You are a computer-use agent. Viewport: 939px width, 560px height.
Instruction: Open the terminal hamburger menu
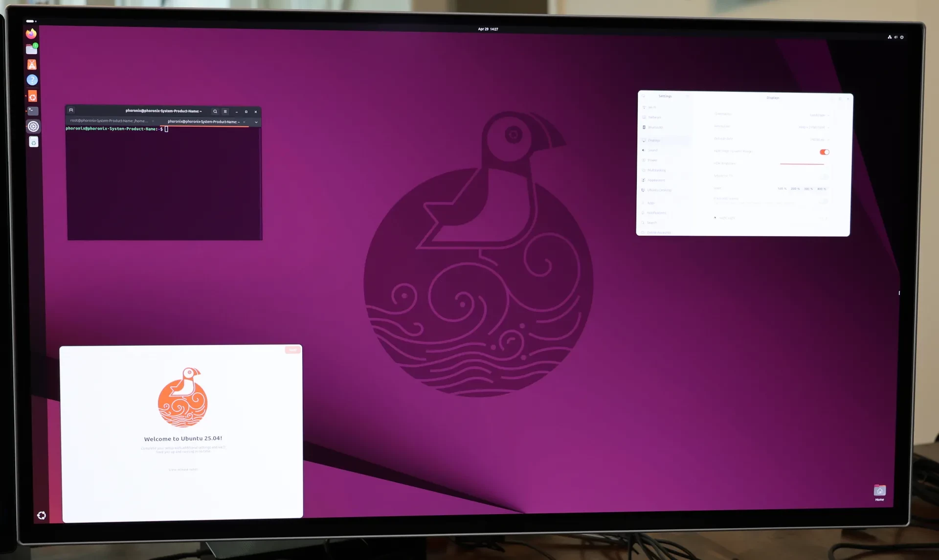(225, 112)
